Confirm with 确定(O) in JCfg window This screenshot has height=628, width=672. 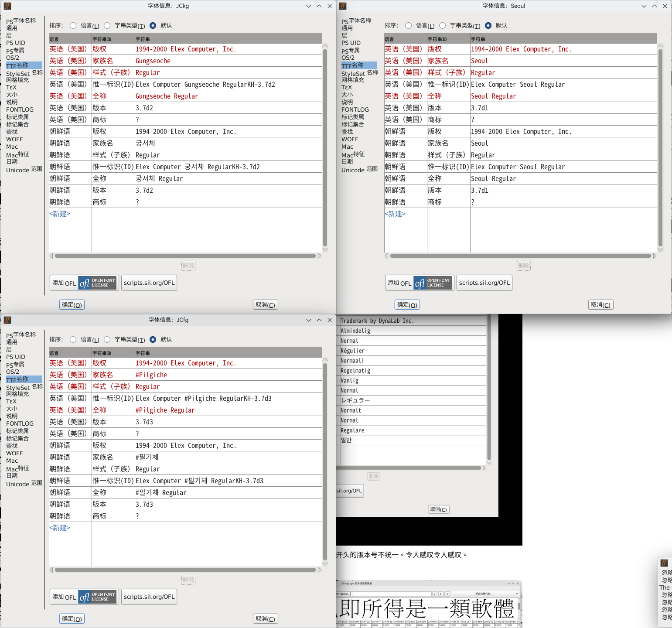click(x=72, y=619)
